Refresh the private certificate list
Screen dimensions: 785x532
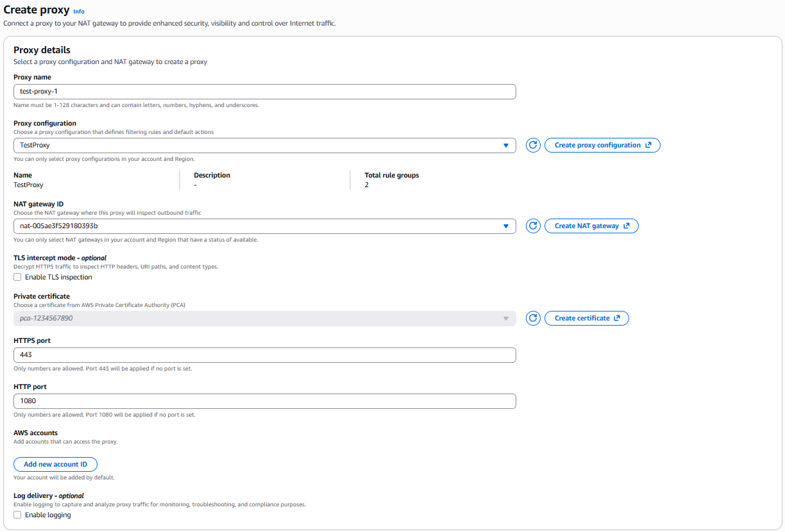tap(533, 319)
